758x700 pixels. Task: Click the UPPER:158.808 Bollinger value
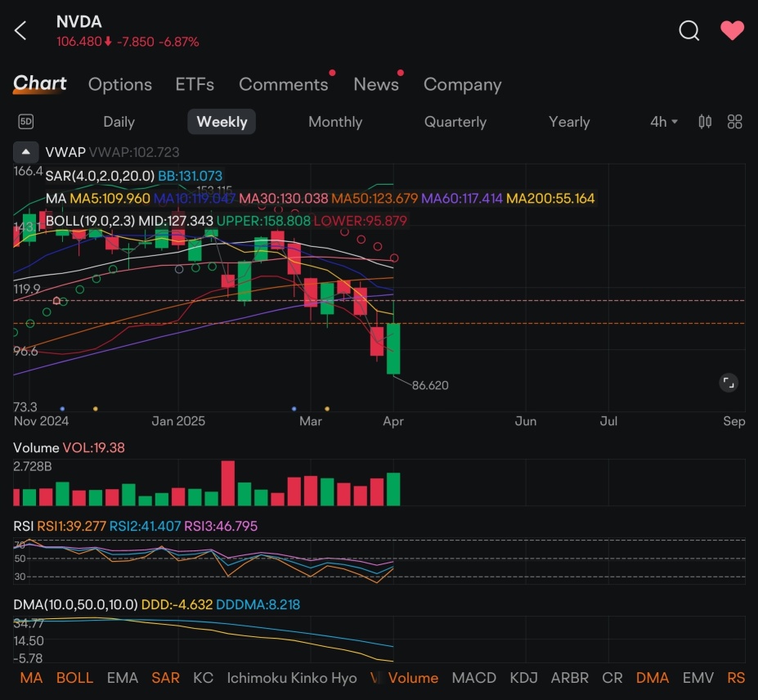(x=263, y=221)
